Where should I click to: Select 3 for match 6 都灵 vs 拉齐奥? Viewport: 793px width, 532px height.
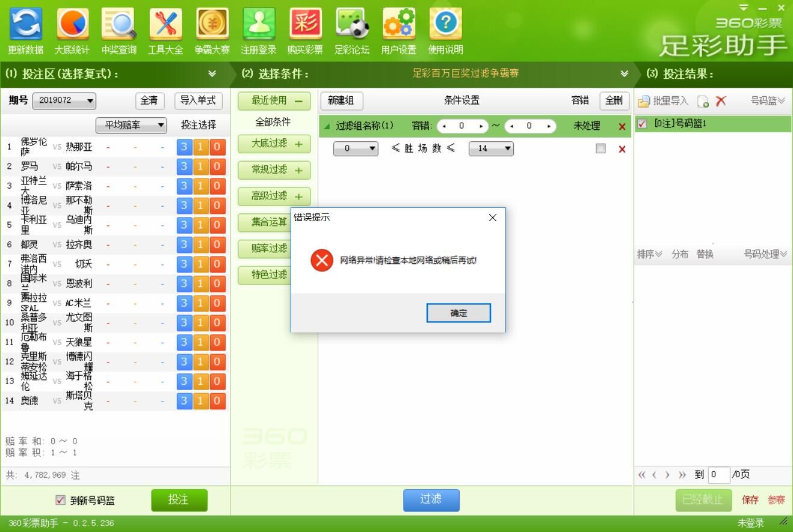[x=184, y=245]
